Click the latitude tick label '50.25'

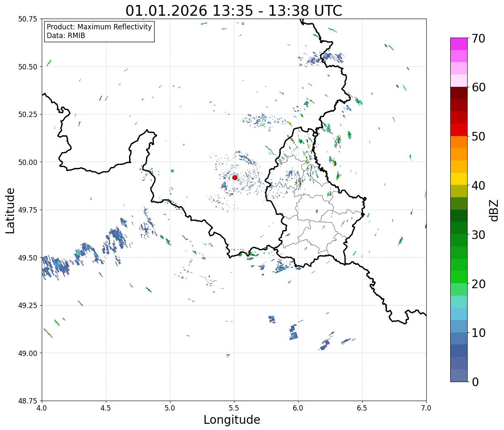(x=28, y=115)
